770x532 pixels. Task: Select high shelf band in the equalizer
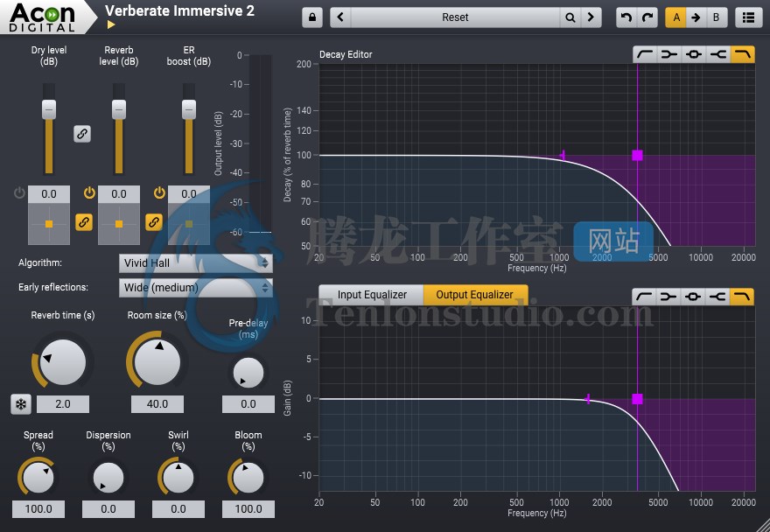717,297
